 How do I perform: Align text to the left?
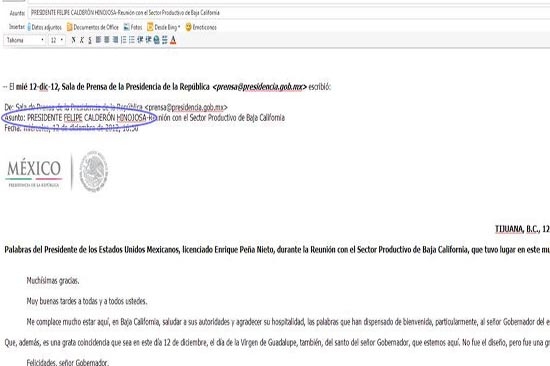[98, 40]
